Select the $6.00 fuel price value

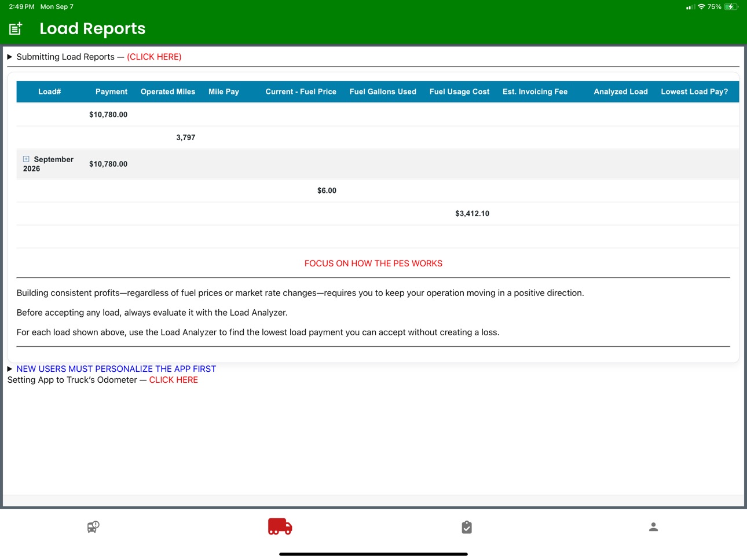[327, 191]
